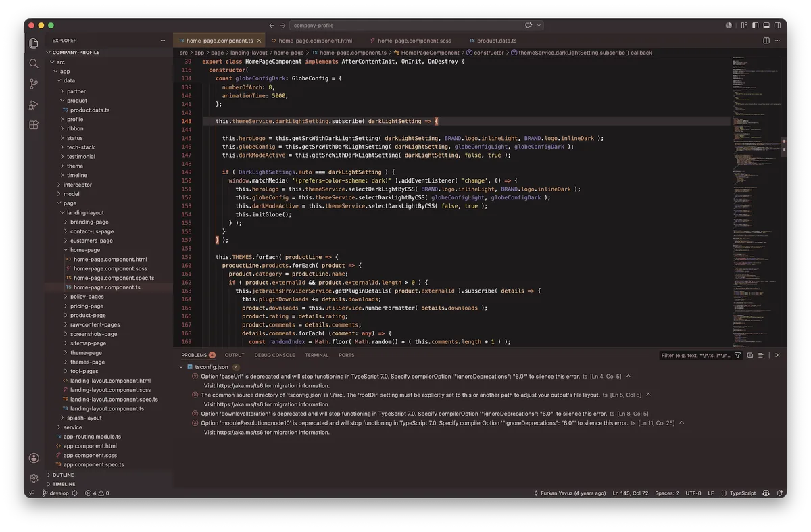Image resolution: width=811 pixels, height=532 pixels.
Task: Click the Split Editor Right icon
Action: pos(766,41)
